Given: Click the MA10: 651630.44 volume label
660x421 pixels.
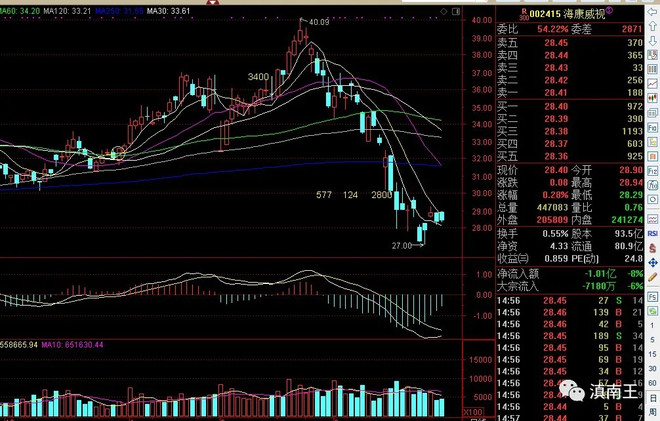Looking at the screenshot, I should (x=72, y=345).
